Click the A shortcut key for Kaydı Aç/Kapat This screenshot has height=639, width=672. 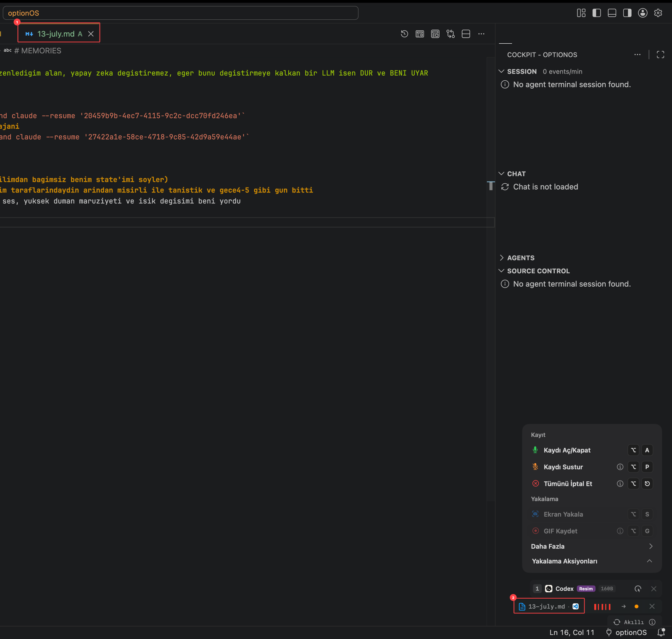point(647,450)
